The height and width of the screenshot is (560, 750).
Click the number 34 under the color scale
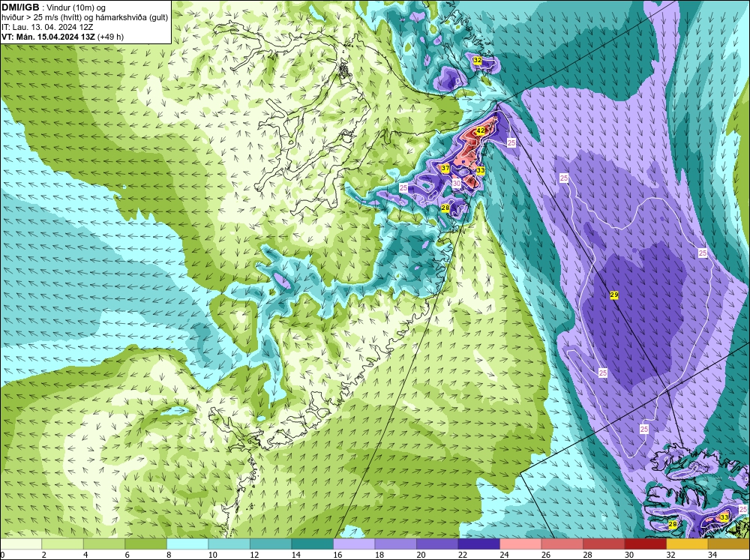click(x=712, y=555)
